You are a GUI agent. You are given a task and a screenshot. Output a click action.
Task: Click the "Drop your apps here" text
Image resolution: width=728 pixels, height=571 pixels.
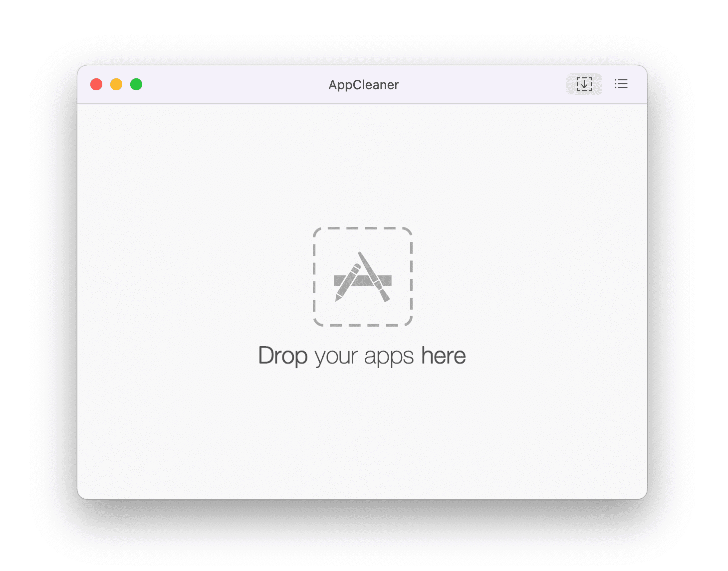tap(362, 356)
